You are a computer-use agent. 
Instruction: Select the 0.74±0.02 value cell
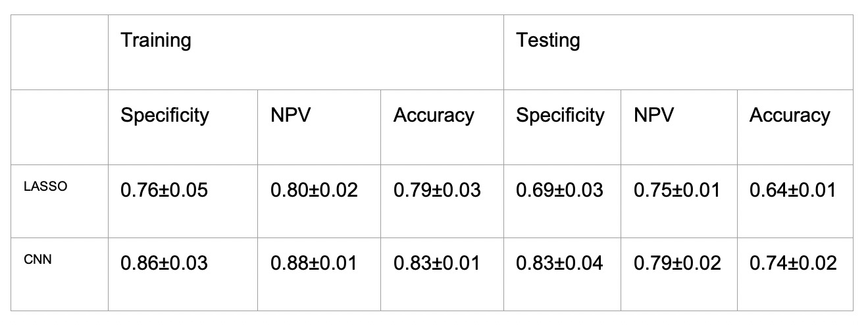click(x=793, y=264)
